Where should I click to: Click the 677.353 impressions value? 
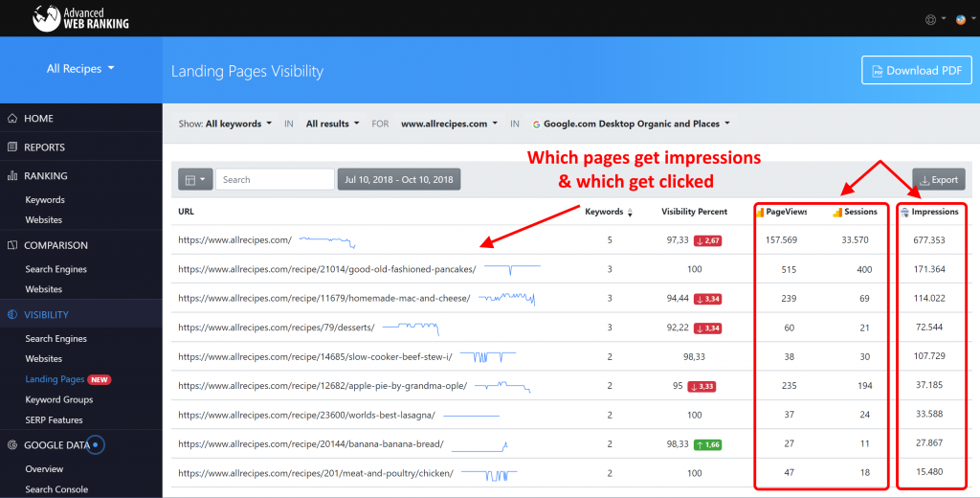[929, 240]
